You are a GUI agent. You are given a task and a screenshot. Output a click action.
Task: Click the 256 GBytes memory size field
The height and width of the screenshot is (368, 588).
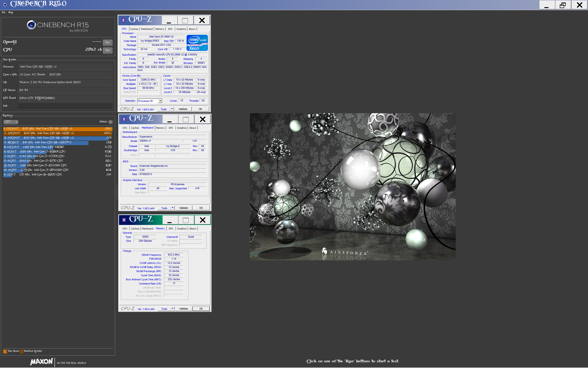tap(145, 241)
